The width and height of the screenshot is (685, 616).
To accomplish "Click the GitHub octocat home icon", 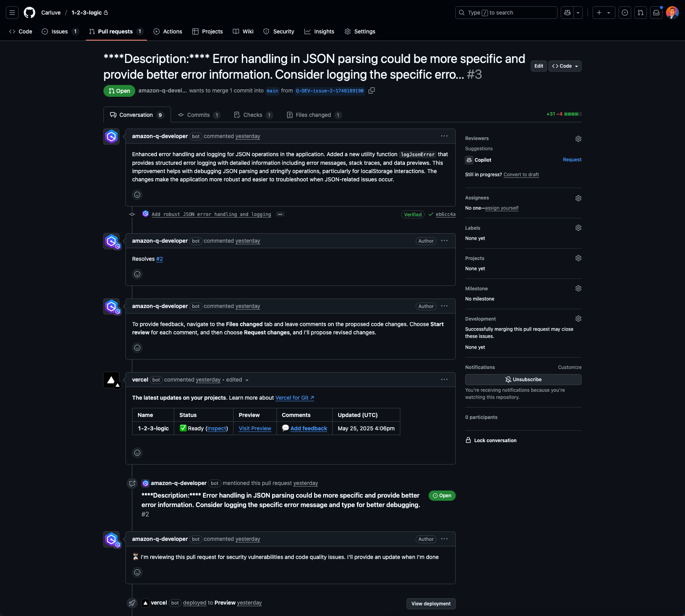I will point(29,12).
